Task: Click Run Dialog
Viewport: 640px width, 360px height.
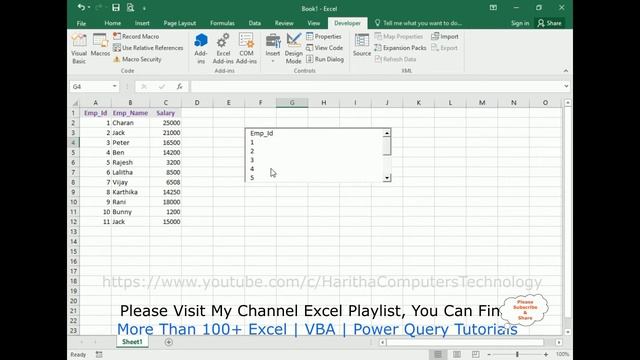Action: tap(325, 59)
